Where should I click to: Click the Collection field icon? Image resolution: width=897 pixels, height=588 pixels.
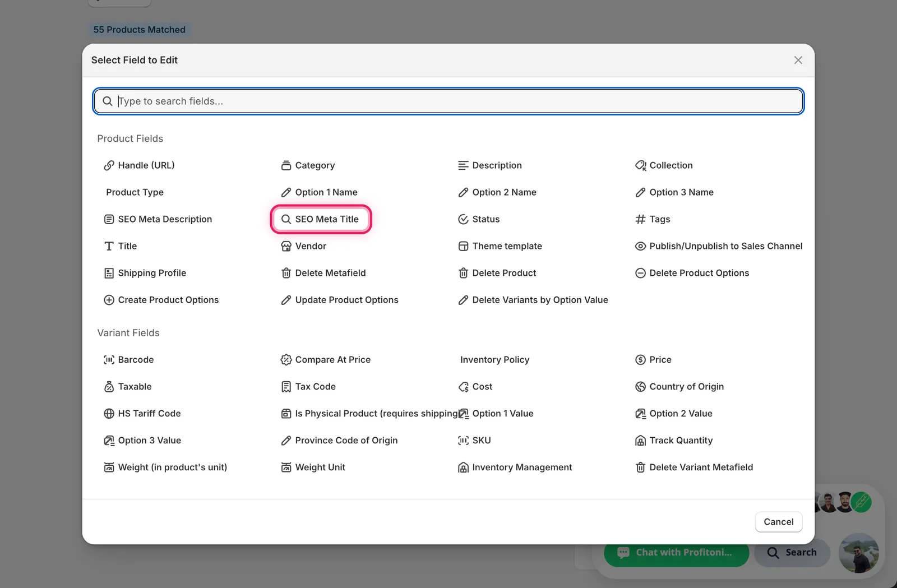point(640,165)
